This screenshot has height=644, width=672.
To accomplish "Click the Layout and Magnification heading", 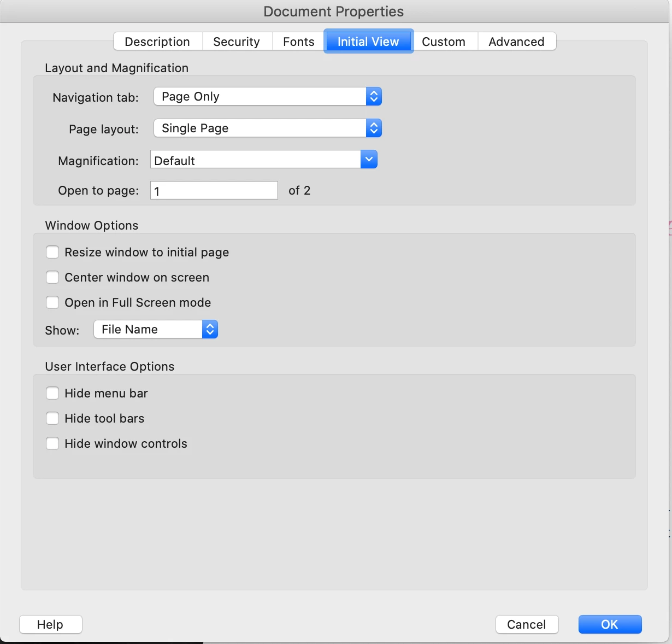I will click(x=117, y=68).
